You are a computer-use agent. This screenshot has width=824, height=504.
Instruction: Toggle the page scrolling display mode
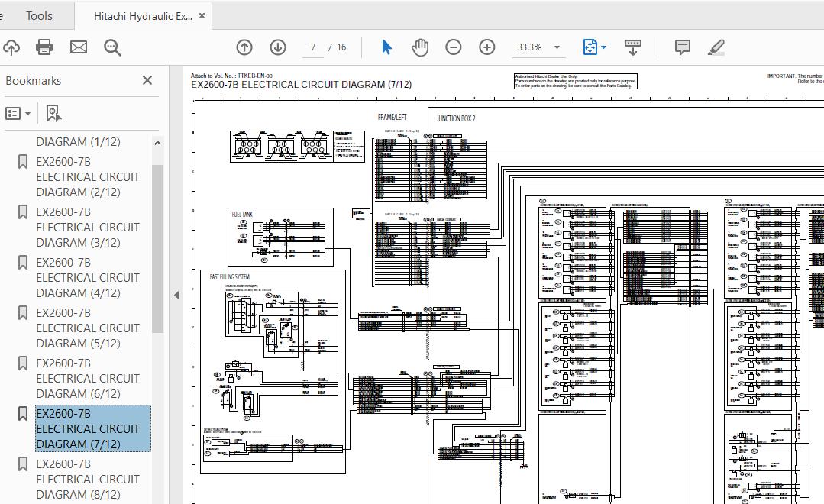coord(632,47)
